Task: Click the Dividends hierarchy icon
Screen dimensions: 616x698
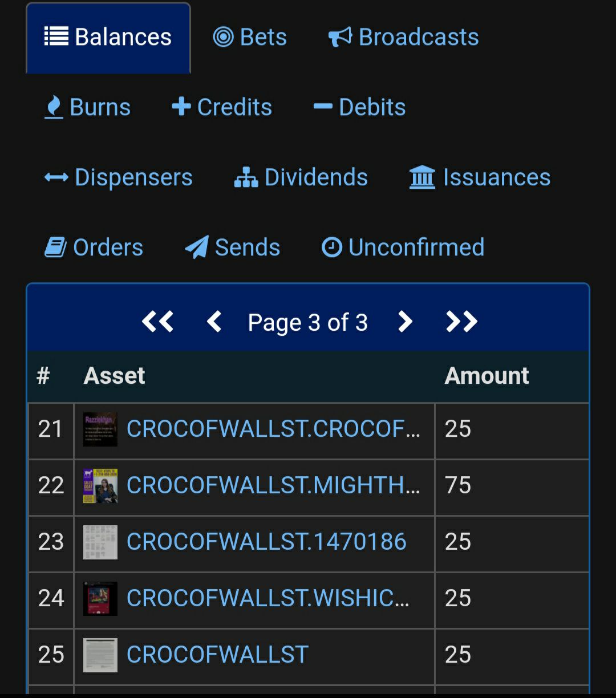Action: click(246, 178)
